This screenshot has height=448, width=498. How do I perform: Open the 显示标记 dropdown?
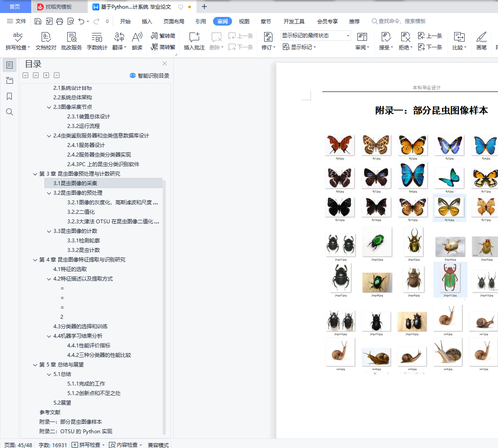[299, 47]
